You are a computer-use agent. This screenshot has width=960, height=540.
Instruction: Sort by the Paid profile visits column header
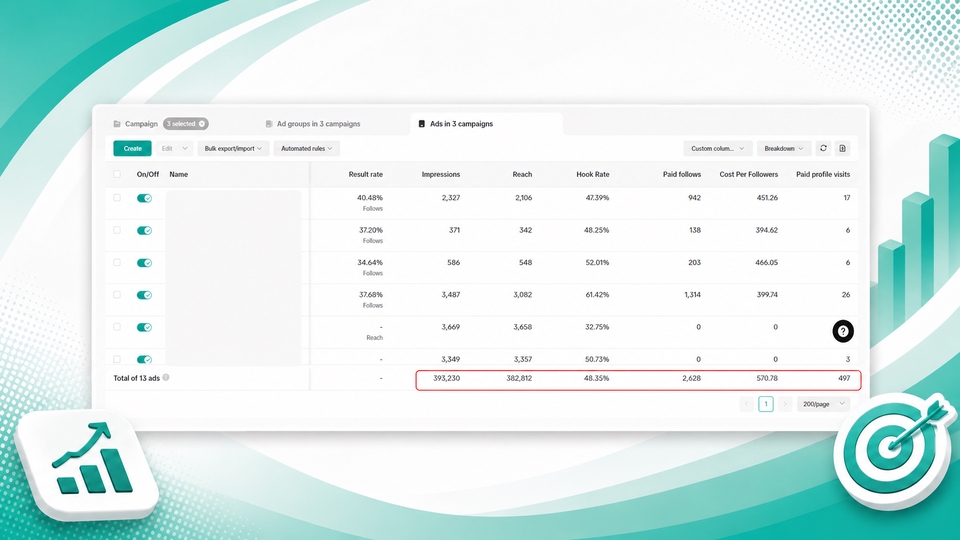pos(823,174)
